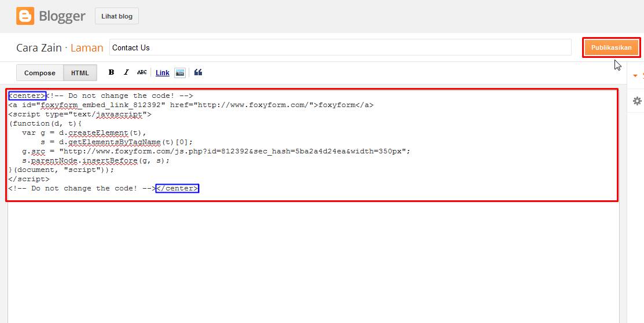Toggle bold formatting icon

click(x=111, y=72)
